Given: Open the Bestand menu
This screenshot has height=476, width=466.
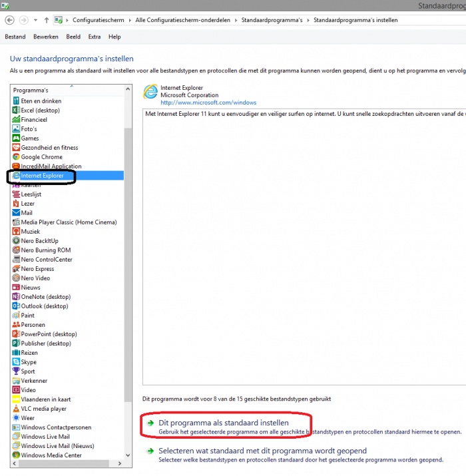Looking at the screenshot, I should coord(15,37).
